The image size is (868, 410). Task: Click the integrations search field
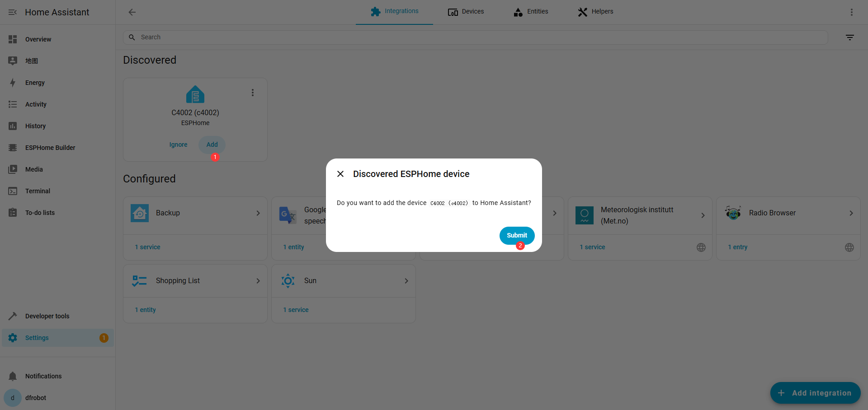pyautogui.click(x=475, y=37)
